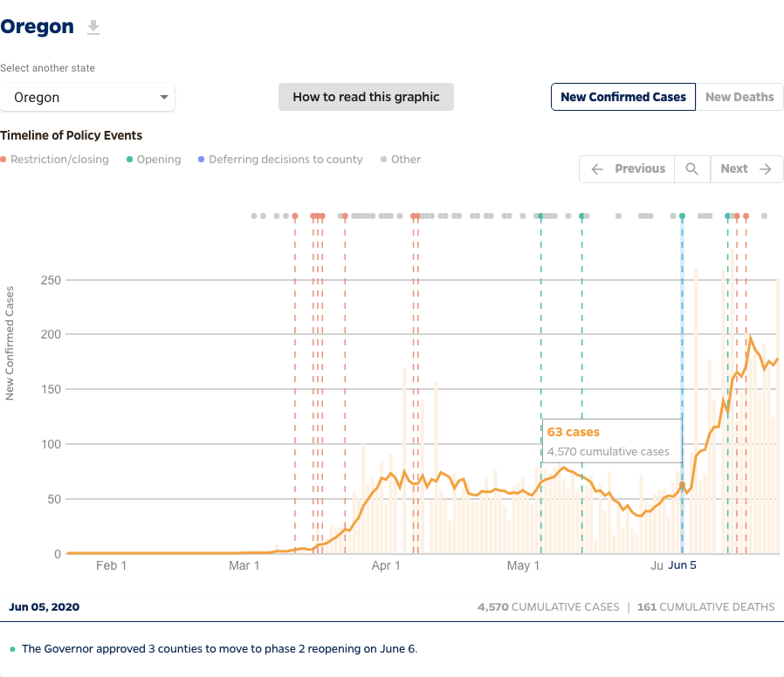Viewport: 784px width, 677px height.
Task: Switch to New Deaths view
Action: coord(739,97)
